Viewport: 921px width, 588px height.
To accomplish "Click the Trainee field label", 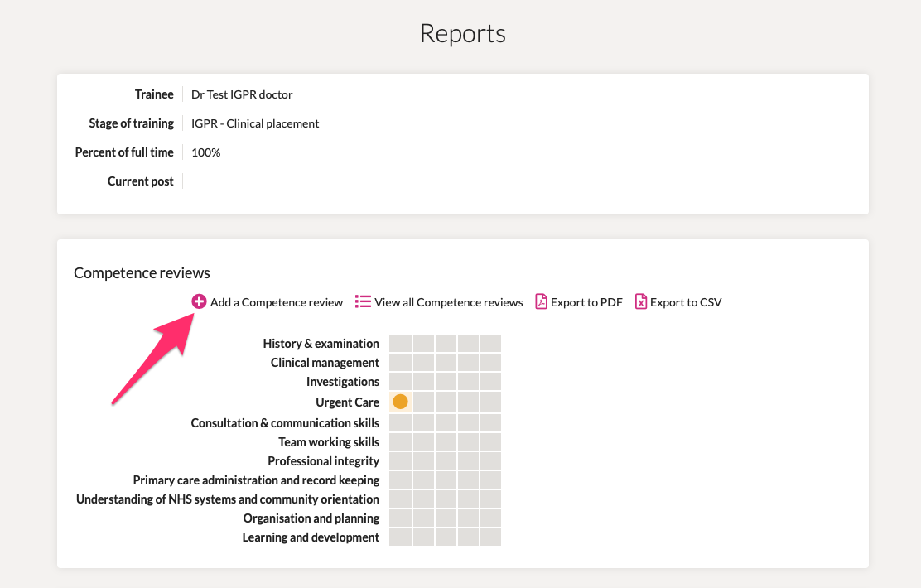I will [154, 94].
